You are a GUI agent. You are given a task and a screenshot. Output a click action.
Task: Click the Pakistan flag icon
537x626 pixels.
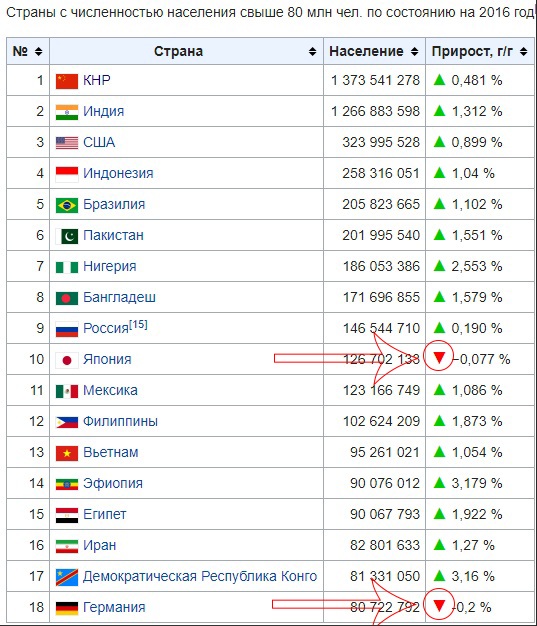coord(67,236)
